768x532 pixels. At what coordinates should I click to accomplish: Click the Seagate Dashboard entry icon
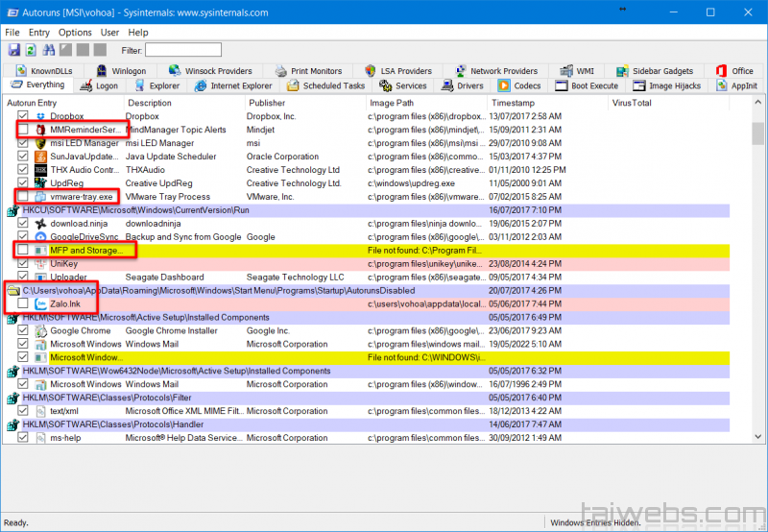(x=41, y=277)
